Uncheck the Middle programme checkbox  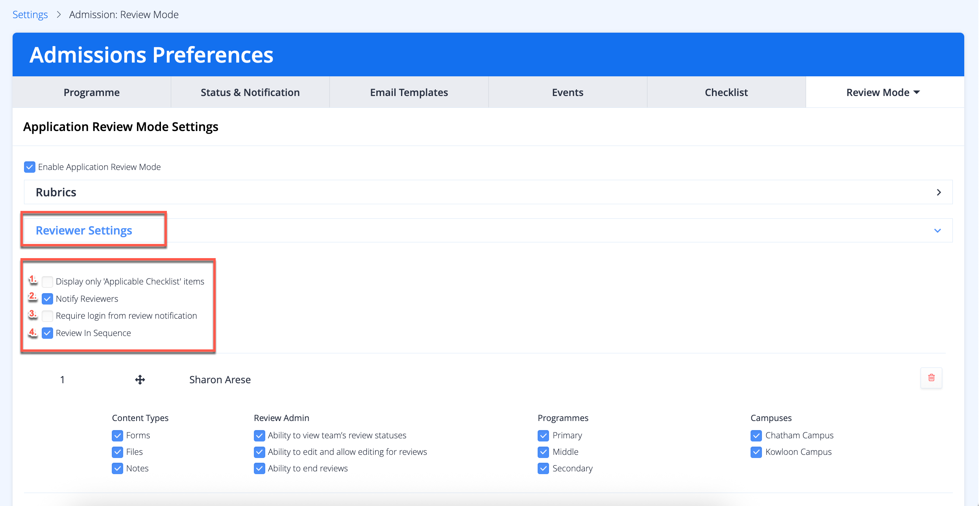pyautogui.click(x=543, y=452)
